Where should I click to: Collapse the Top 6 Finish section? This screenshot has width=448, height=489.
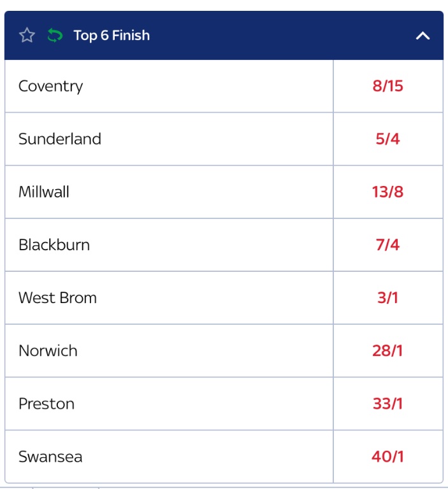pyautogui.click(x=423, y=36)
